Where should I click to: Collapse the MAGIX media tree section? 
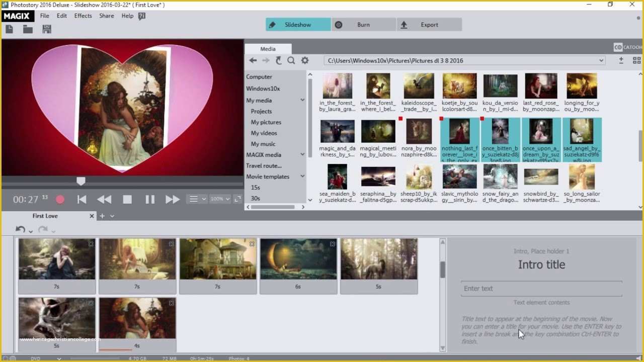[302, 154]
